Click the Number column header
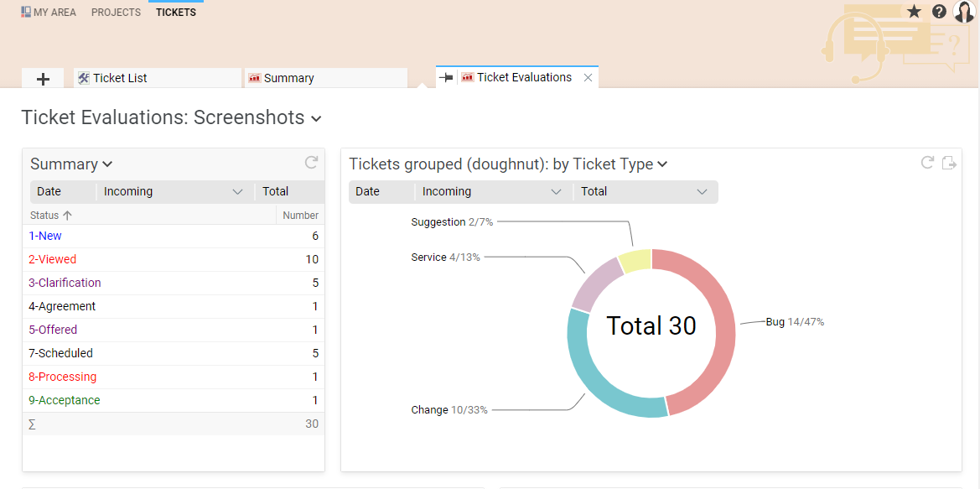The width and height of the screenshot is (980, 489). (x=301, y=215)
